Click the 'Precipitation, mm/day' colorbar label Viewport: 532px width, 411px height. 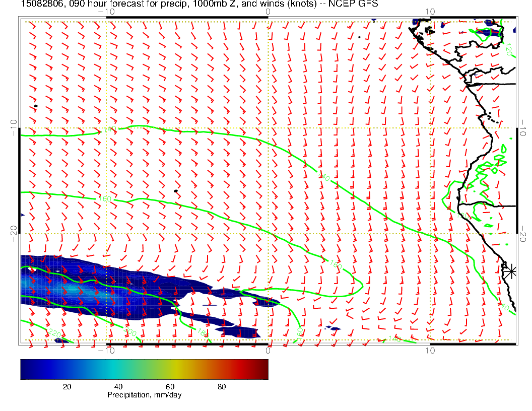[x=144, y=395]
